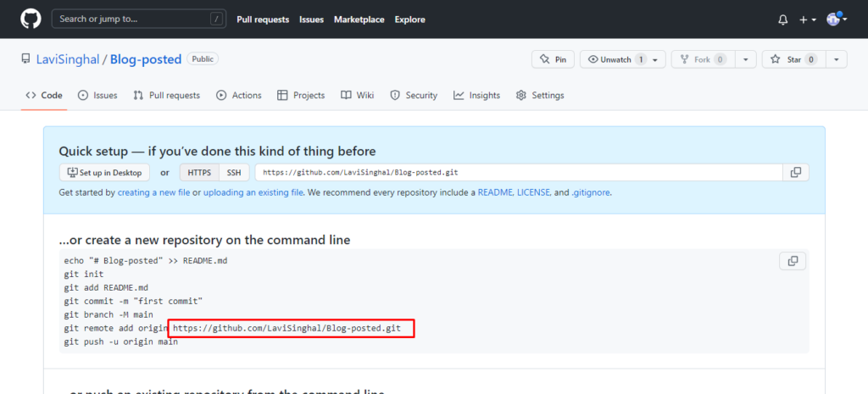Click the echo Blog-posted README.md line
The image size is (868, 394).
click(x=146, y=261)
